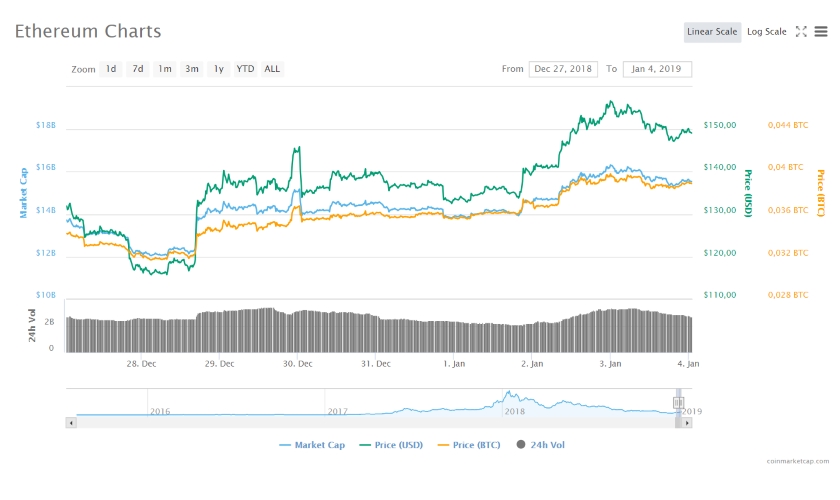Click 2017 in the navigator timeline

click(x=338, y=412)
